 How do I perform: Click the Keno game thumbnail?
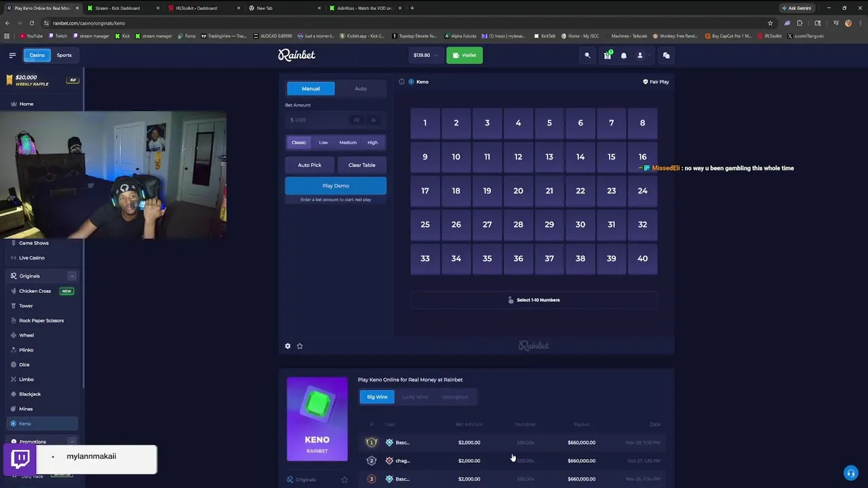pos(317,419)
